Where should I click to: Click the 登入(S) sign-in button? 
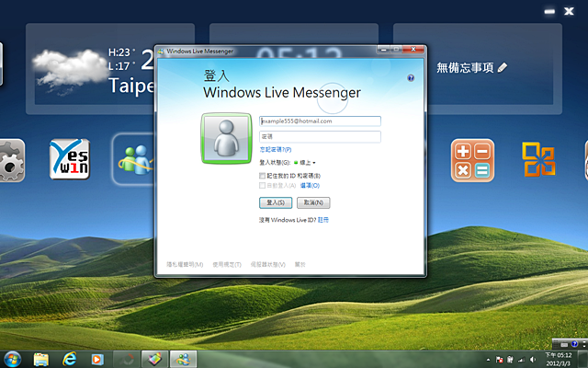point(276,202)
